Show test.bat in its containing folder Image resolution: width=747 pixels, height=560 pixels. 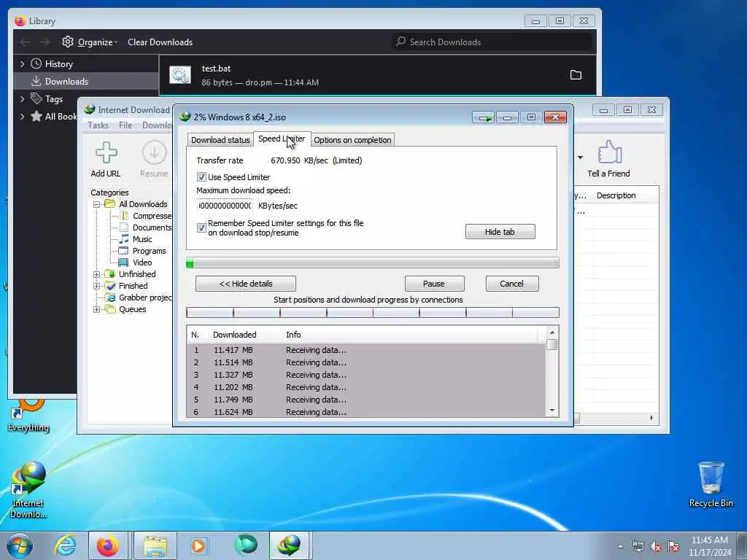coord(576,75)
